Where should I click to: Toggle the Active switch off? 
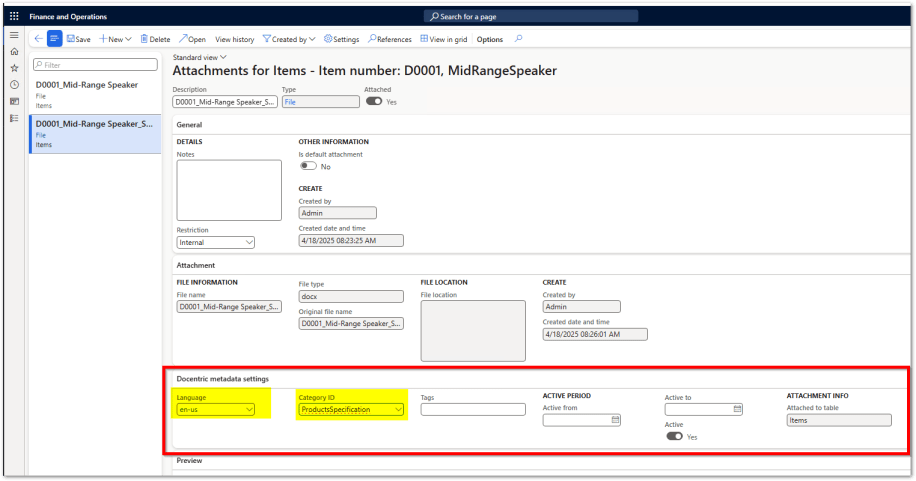(674, 436)
